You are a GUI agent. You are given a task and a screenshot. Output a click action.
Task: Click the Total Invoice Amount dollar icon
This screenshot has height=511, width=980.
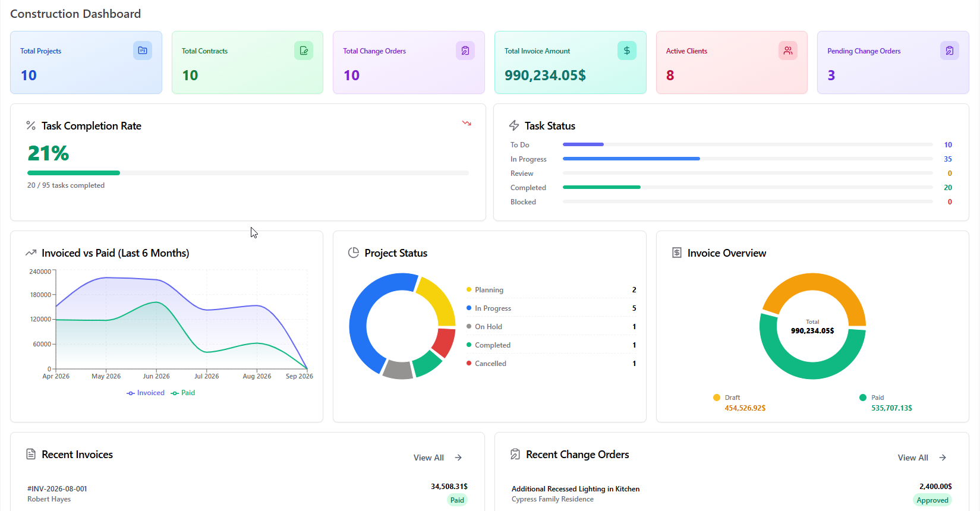coord(627,51)
